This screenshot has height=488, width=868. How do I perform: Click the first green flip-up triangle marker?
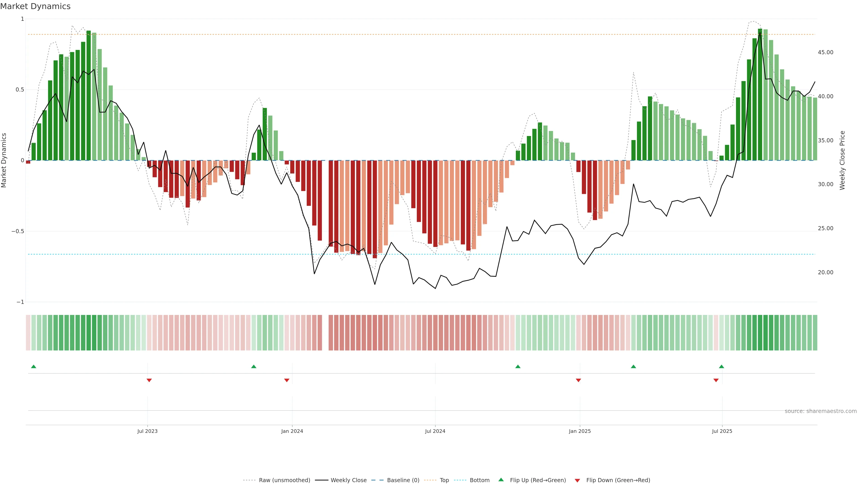click(33, 366)
